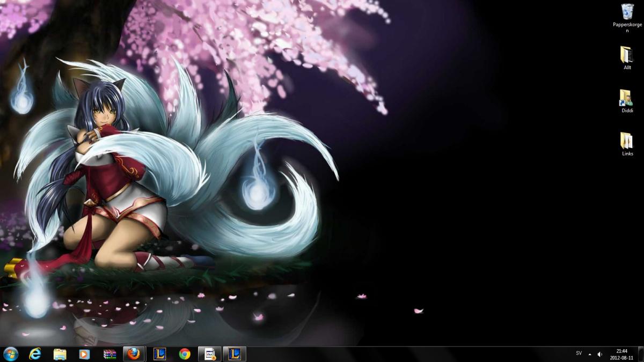Select the Links folder on desktop
This screenshot has height=362, width=644.
[x=627, y=141]
